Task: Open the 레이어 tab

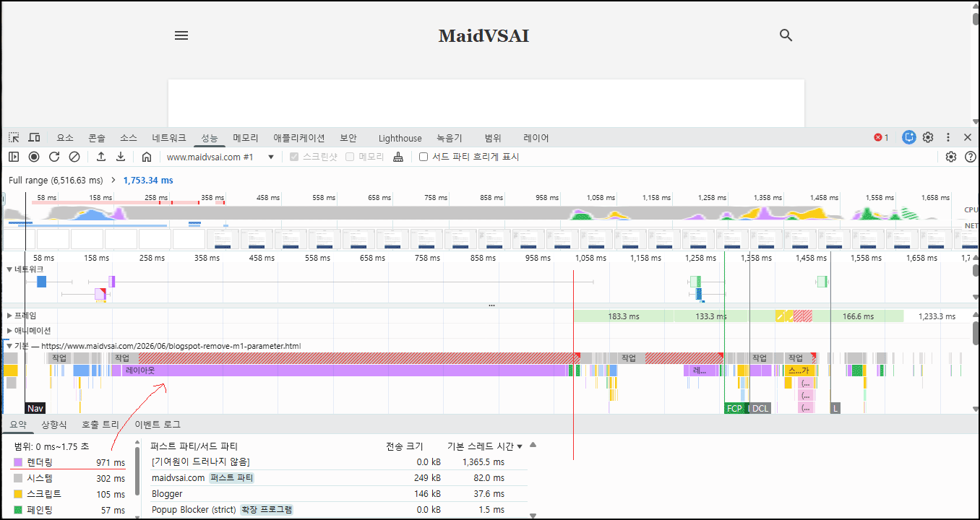Action: 536,138
